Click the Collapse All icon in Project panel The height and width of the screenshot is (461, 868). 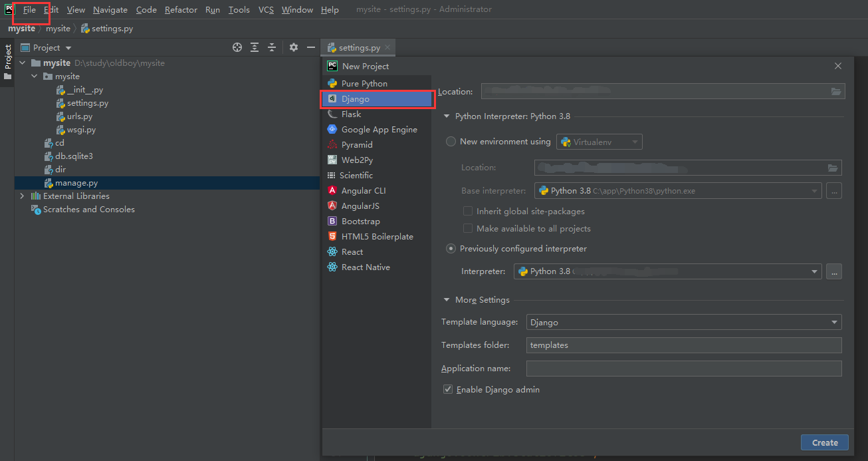point(272,47)
